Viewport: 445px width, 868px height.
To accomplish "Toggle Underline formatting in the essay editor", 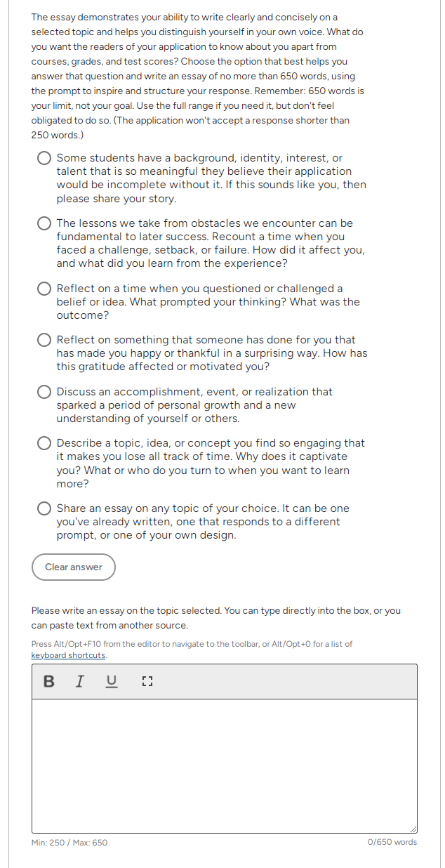I will 112,681.
